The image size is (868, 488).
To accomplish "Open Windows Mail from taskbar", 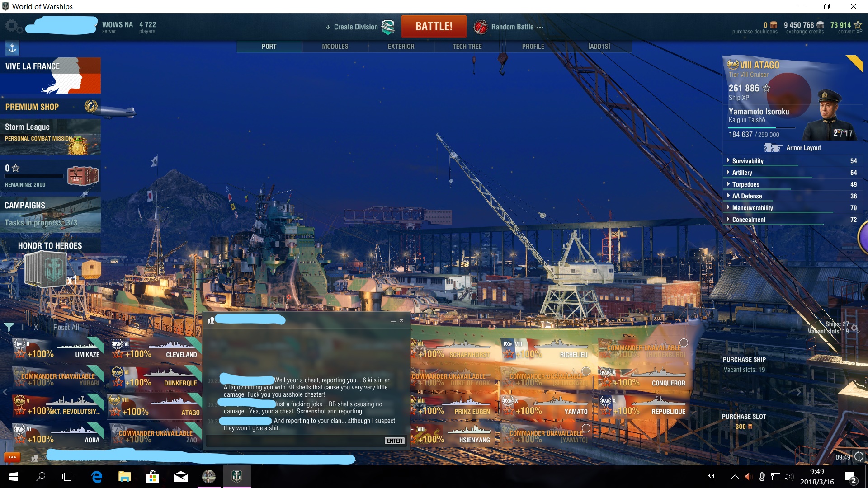I will pyautogui.click(x=180, y=477).
